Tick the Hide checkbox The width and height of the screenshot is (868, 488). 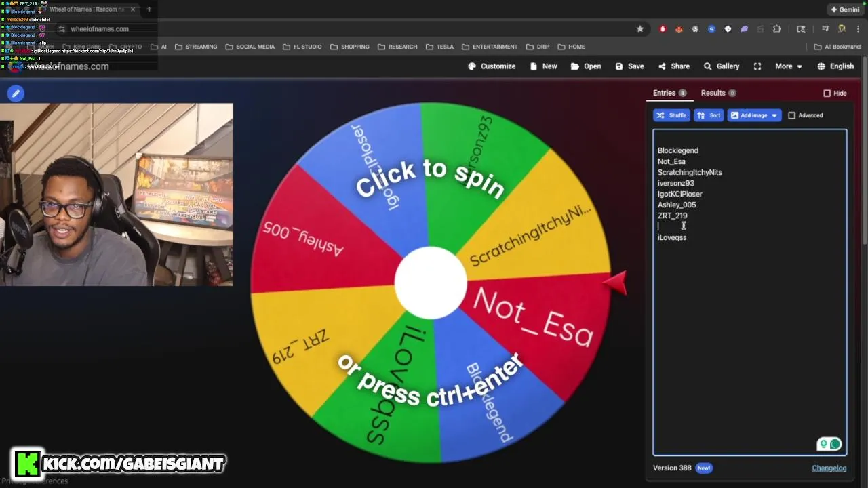(x=827, y=94)
